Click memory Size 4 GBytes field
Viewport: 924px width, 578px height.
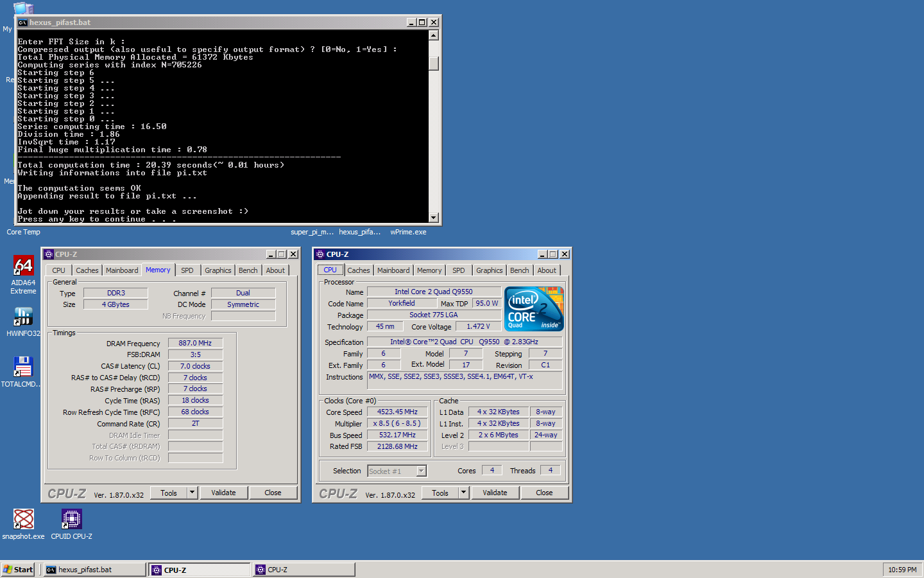(x=116, y=304)
